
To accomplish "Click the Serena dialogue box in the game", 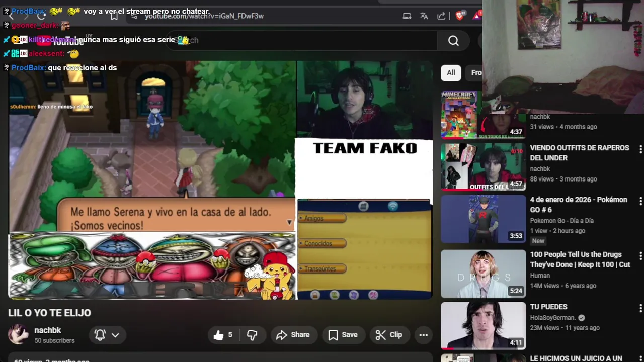I will (176, 215).
